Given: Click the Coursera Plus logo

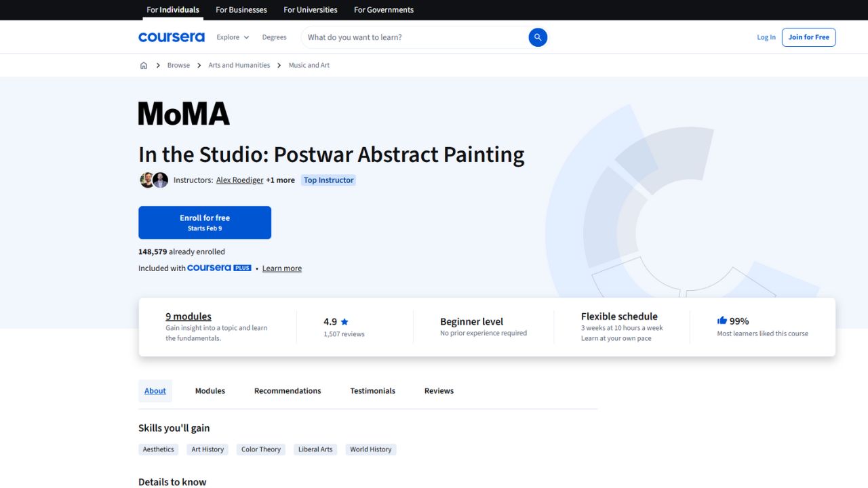Looking at the screenshot, I should pyautogui.click(x=218, y=268).
